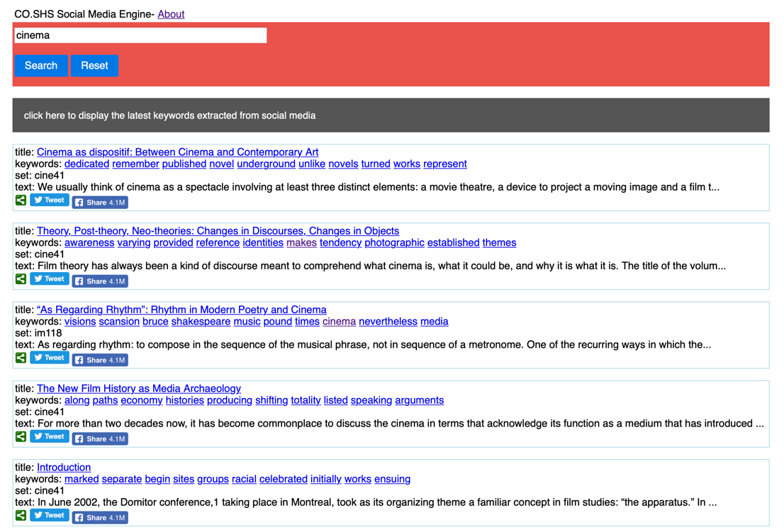Viewport: 784px width, 532px height.
Task: Select the keyword totality
Action: pyautogui.click(x=306, y=400)
